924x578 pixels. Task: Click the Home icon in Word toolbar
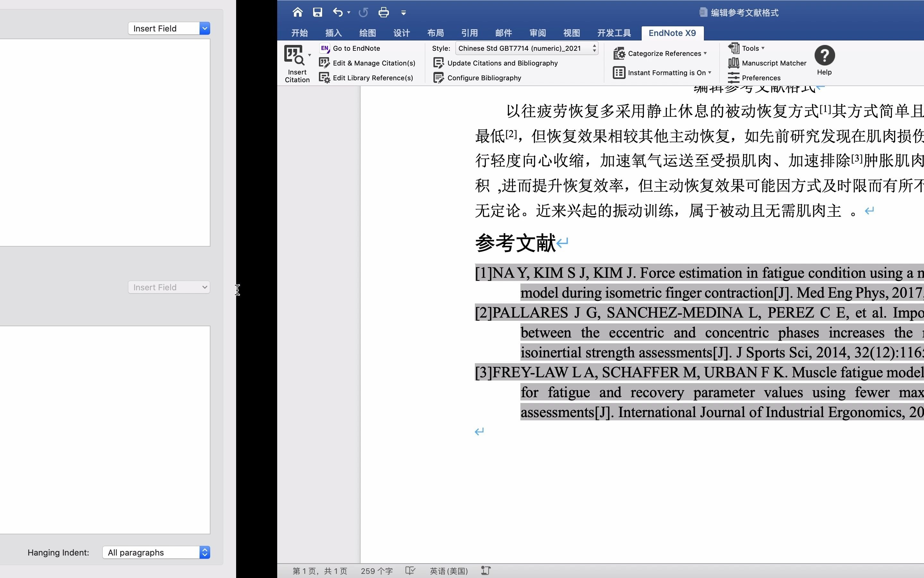click(297, 12)
